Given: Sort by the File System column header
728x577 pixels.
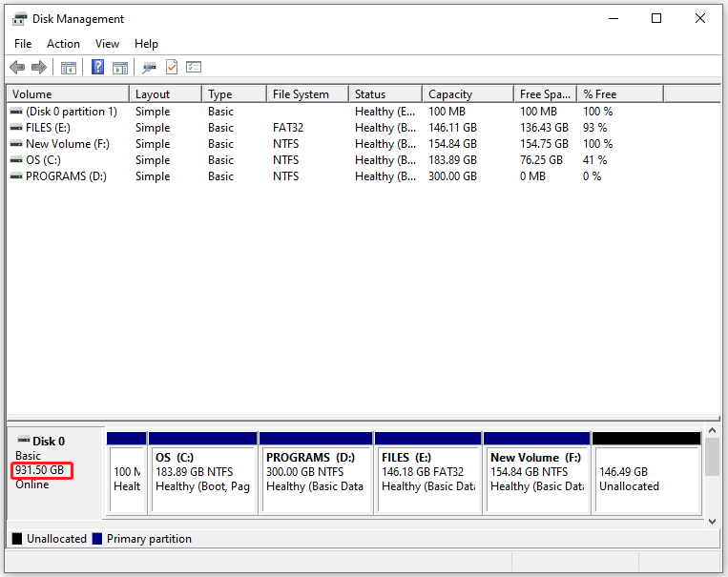Looking at the screenshot, I should click(x=308, y=94).
